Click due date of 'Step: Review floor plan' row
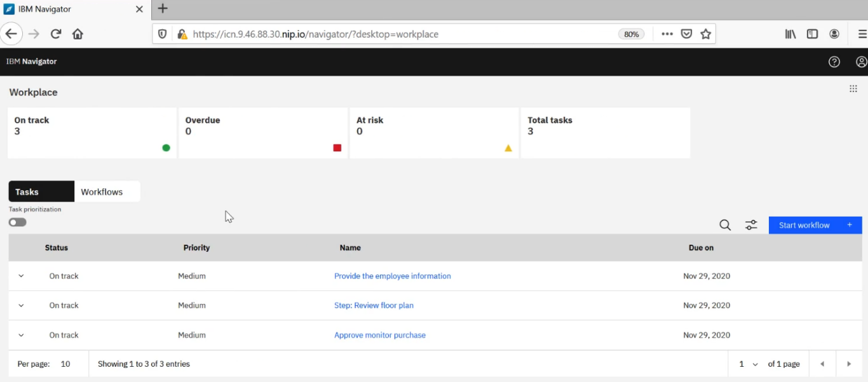The height and width of the screenshot is (382, 868). coord(707,306)
